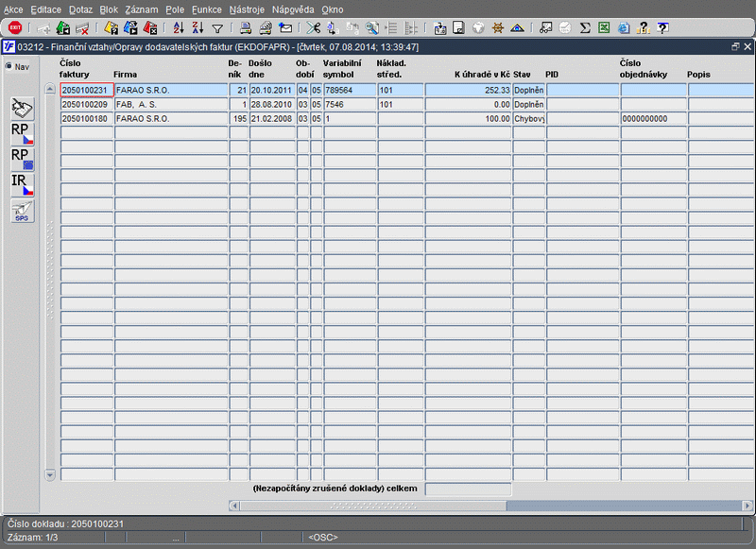Open the Záznam menu
The image size is (756, 549).
coord(141,9)
